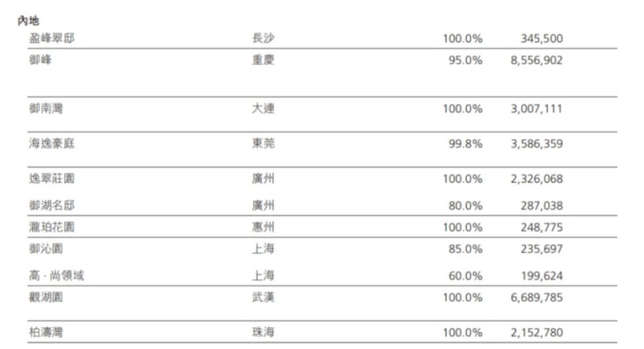Select the city cell 珠海
This screenshot has width=644, height=349.
[263, 332]
